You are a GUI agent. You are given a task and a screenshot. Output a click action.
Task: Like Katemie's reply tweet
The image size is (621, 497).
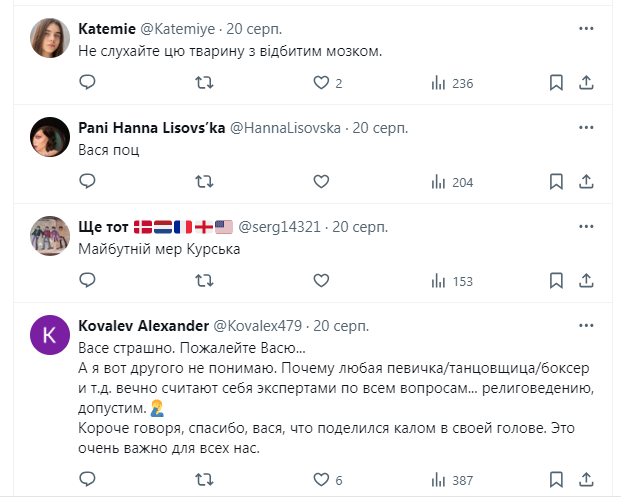point(321,83)
